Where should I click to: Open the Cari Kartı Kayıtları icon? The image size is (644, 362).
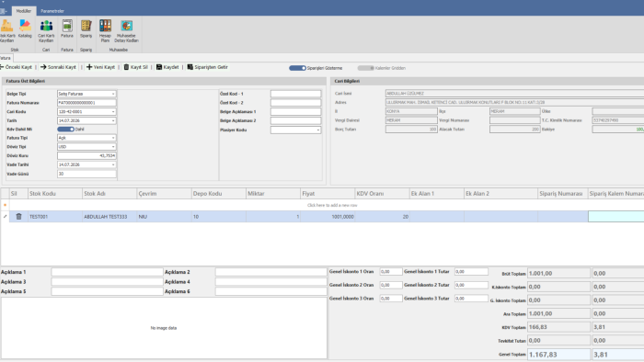point(46,30)
